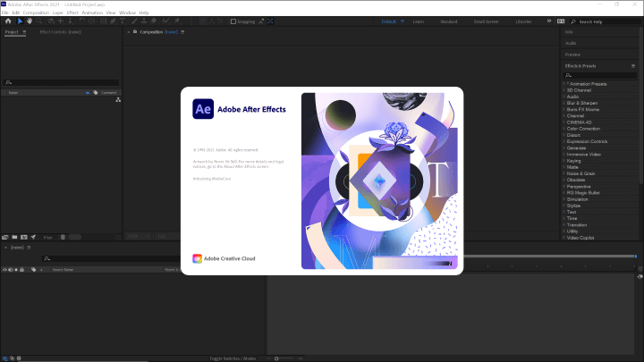Switch to the Libraries workspace
Viewport: 644px width, 362px height.
coord(523,21)
